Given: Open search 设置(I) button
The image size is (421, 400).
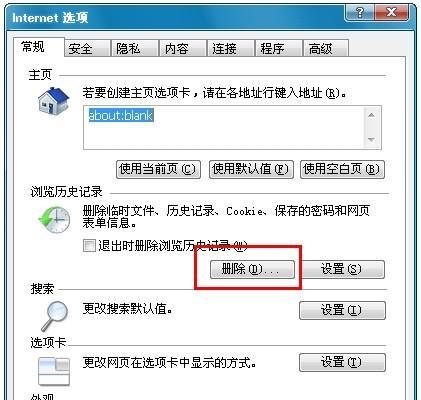Looking at the screenshot, I should click(x=342, y=310).
